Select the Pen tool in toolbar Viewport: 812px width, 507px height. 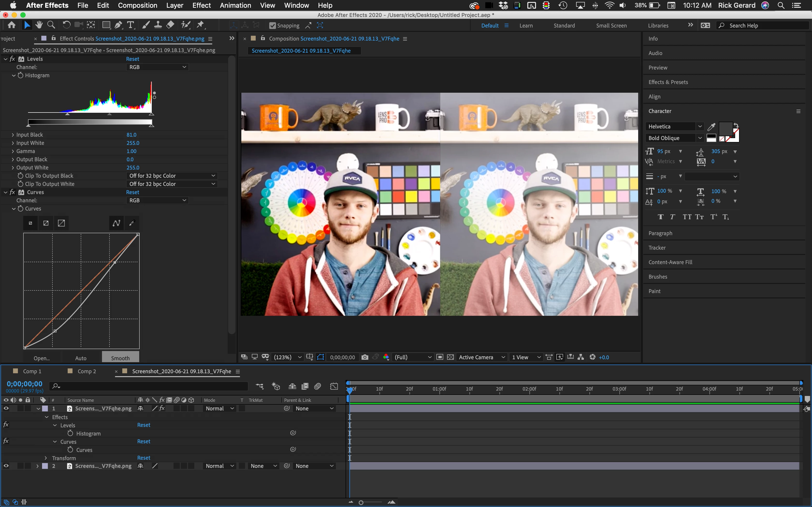tap(118, 25)
